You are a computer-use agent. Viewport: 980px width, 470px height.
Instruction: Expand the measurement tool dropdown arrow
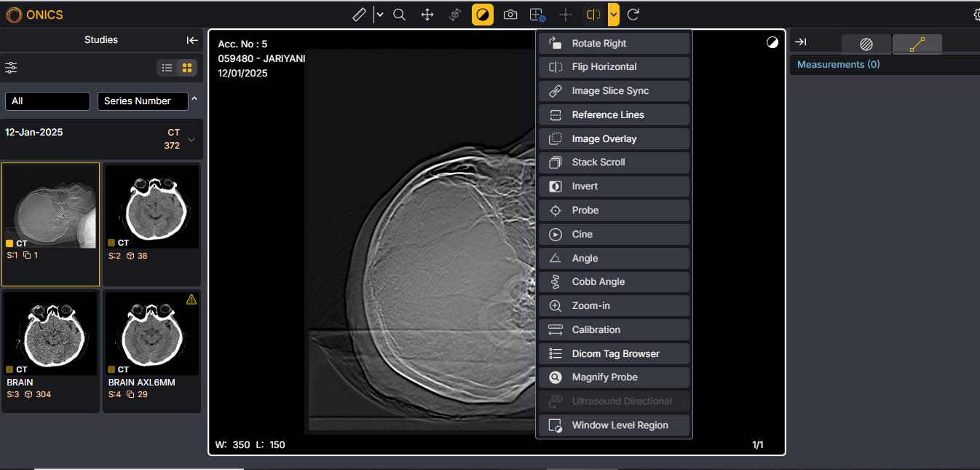point(379,15)
